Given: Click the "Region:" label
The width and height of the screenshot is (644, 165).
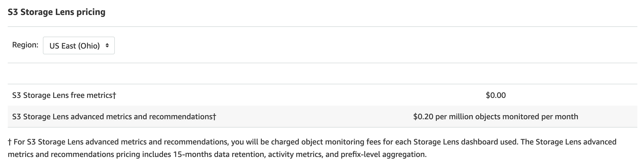Looking at the screenshot, I should pyautogui.click(x=25, y=45).
